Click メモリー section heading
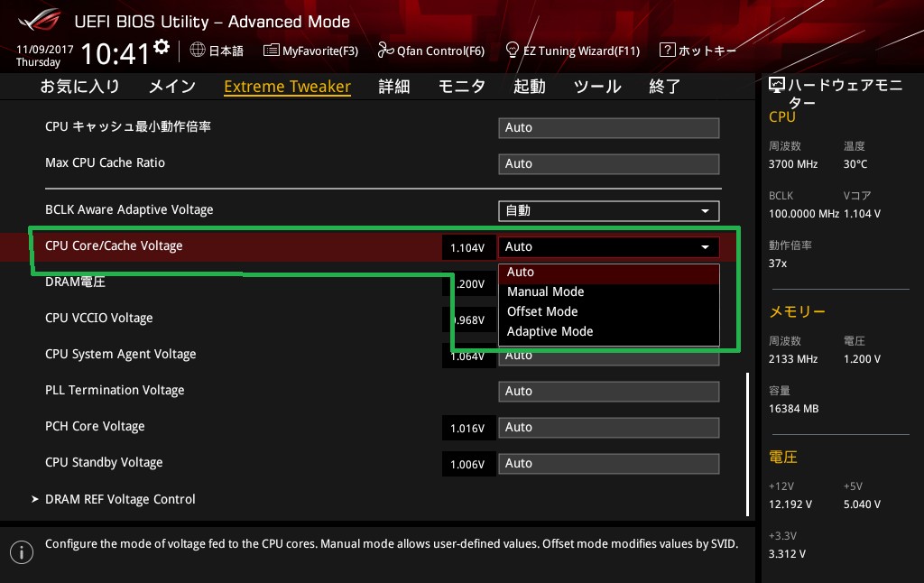Screen dimensions: 924x583 point(798,312)
